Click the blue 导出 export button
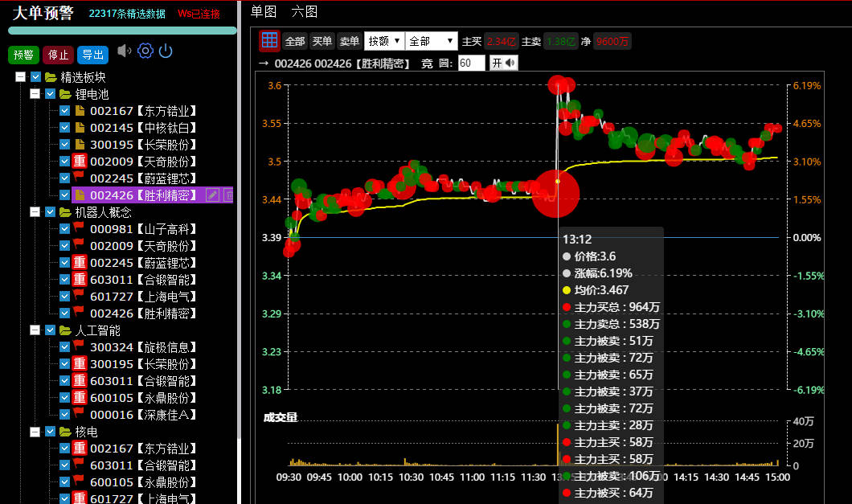This screenshot has height=504, width=852. pos(92,55)
